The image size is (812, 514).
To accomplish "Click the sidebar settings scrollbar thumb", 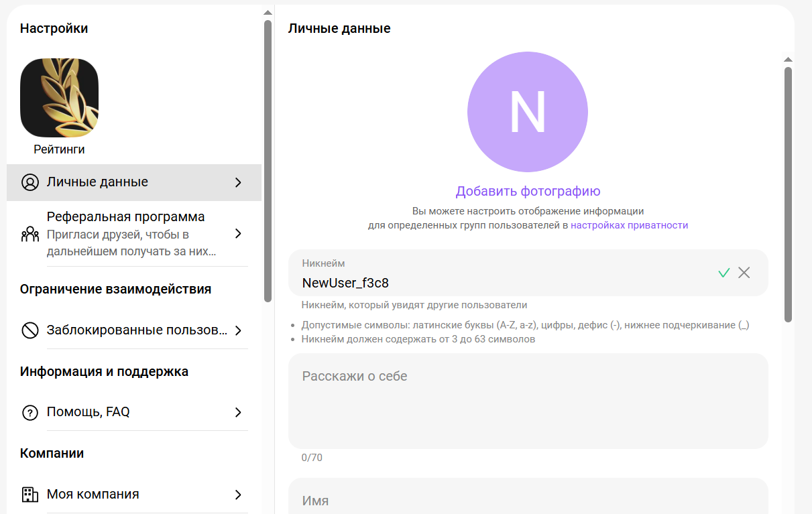I will click(x=268, y=161).
